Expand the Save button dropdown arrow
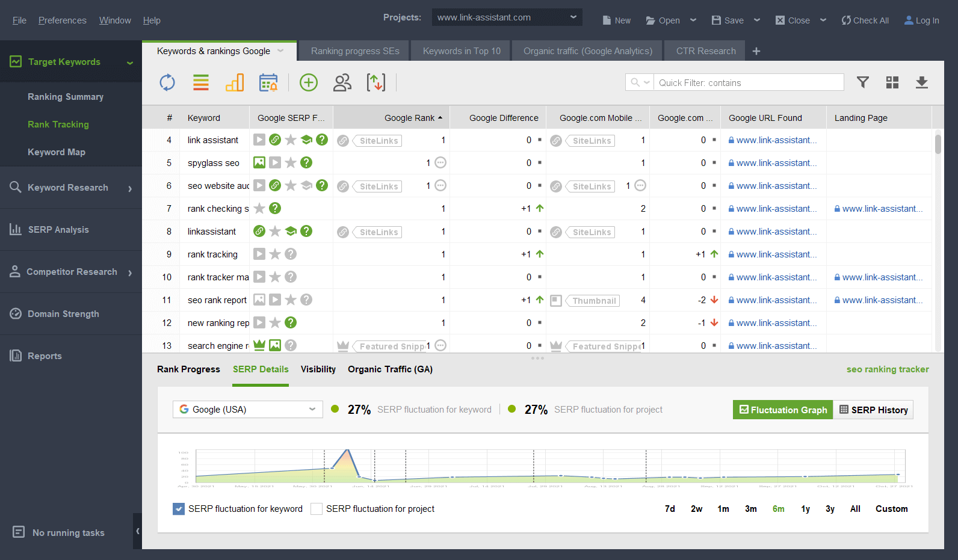 757,20
